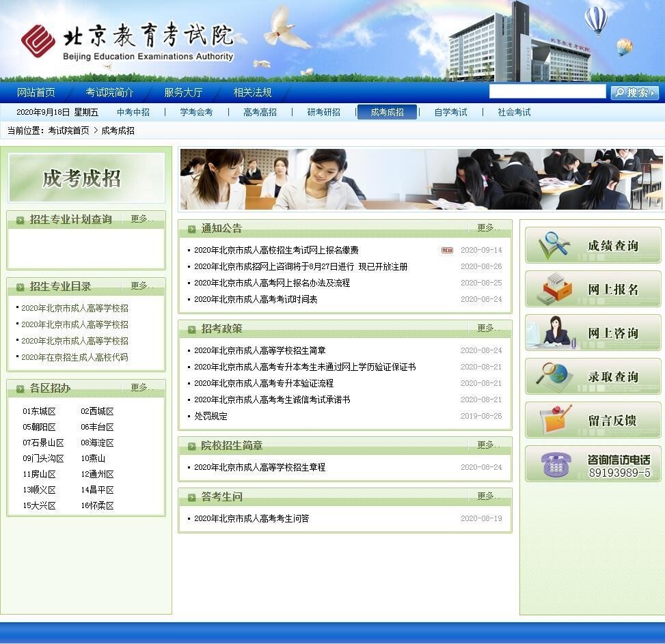This screenshot has height=644, width=665.
Task: Click the 成绩查询 magnifier icon button
Action: coord(593,245)
